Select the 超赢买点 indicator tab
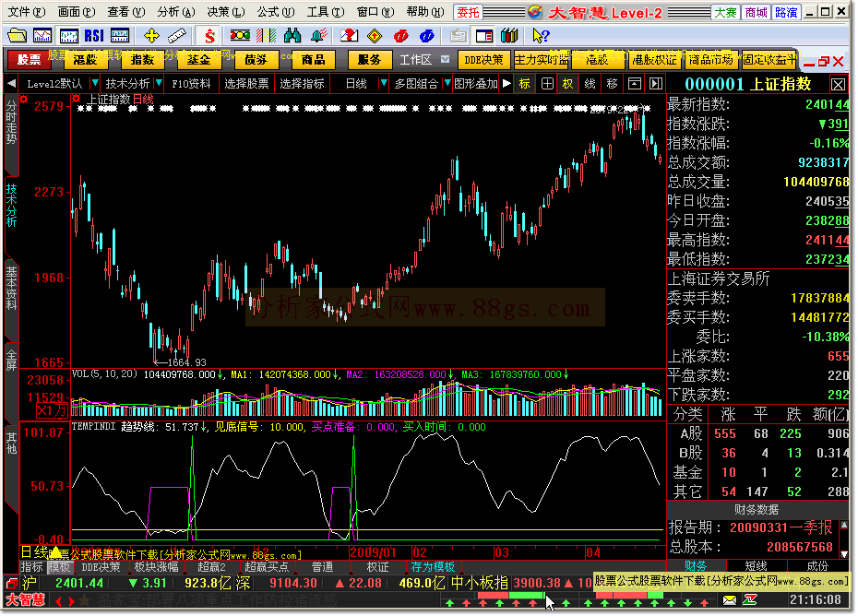This screenshot has height=616, width=858. coord(267,567)
